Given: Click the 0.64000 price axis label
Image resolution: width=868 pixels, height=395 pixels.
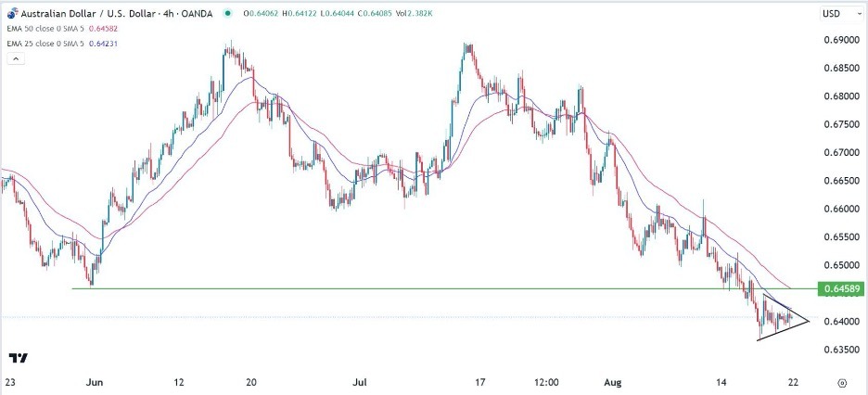Looking at the screenshot, I should click(x=841, y=322).
